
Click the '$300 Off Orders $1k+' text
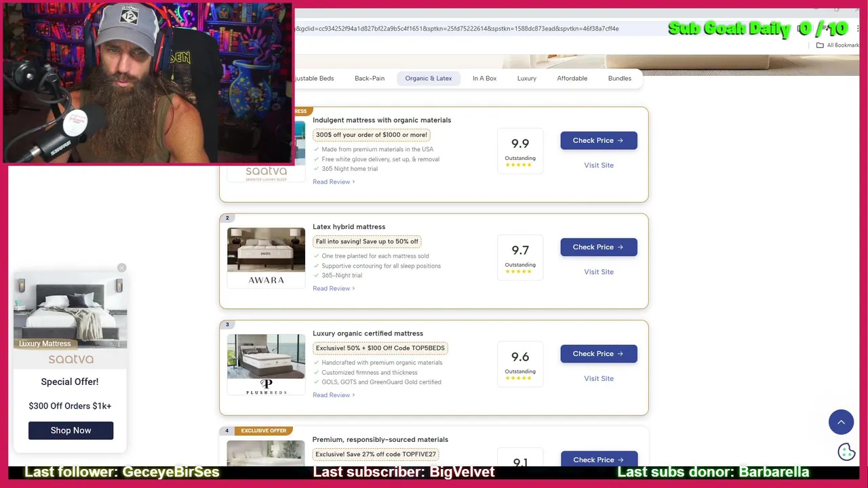[70, 406]
